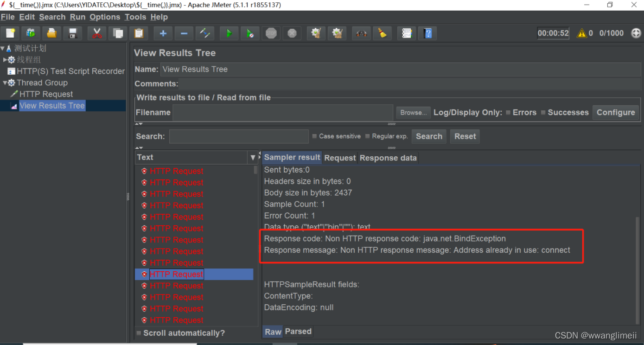Click the 00:00:52 elapsed time display
The width and height of the screenshot is (644, 345).
pyautogui.click(x=553, y=33)
